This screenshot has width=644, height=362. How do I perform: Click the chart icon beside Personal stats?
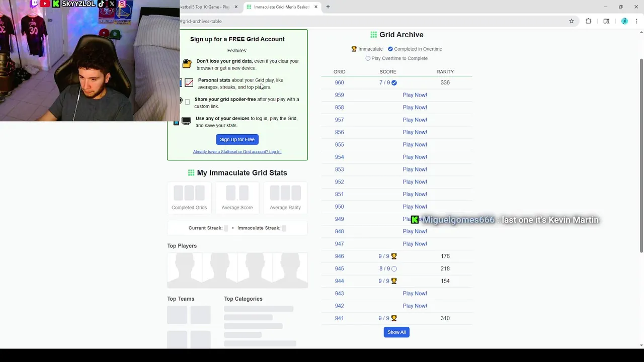189,83
